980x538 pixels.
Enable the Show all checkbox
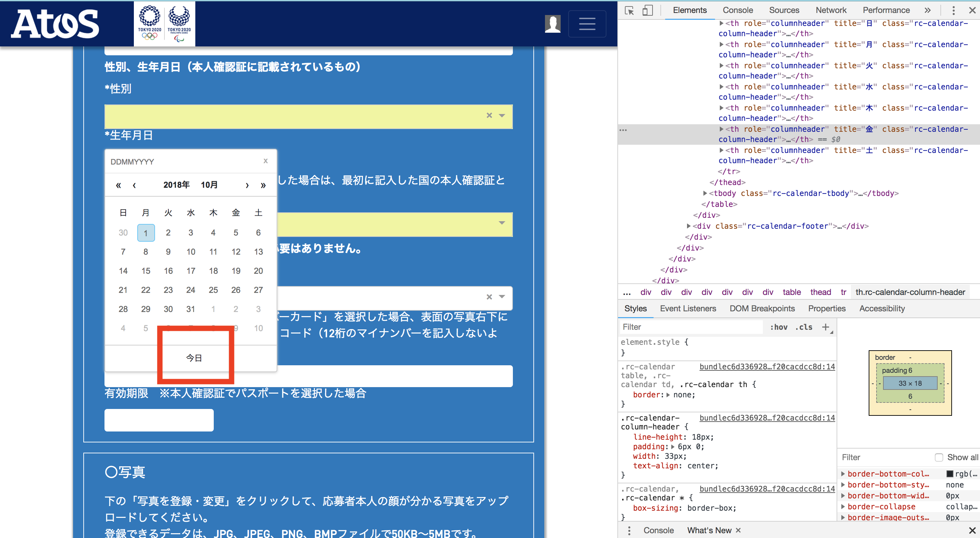tap(939, 457)
